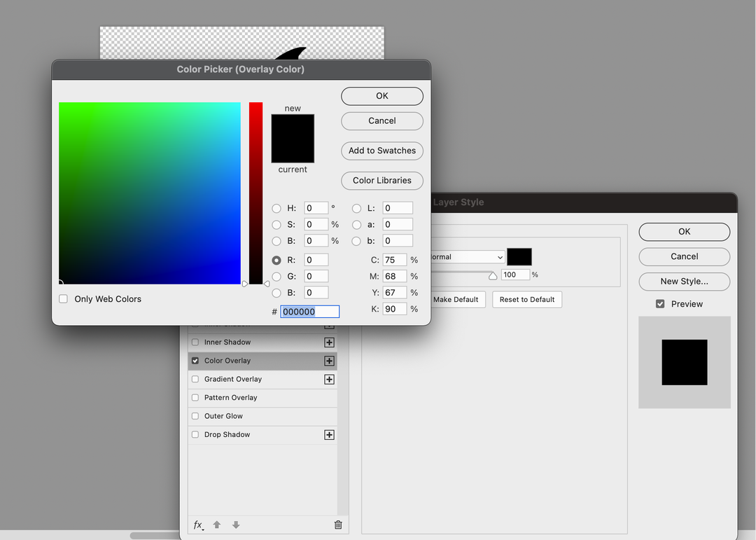Add another Gradient Overlay instance
Screen dimensions: 756x540
click(329, 379)
